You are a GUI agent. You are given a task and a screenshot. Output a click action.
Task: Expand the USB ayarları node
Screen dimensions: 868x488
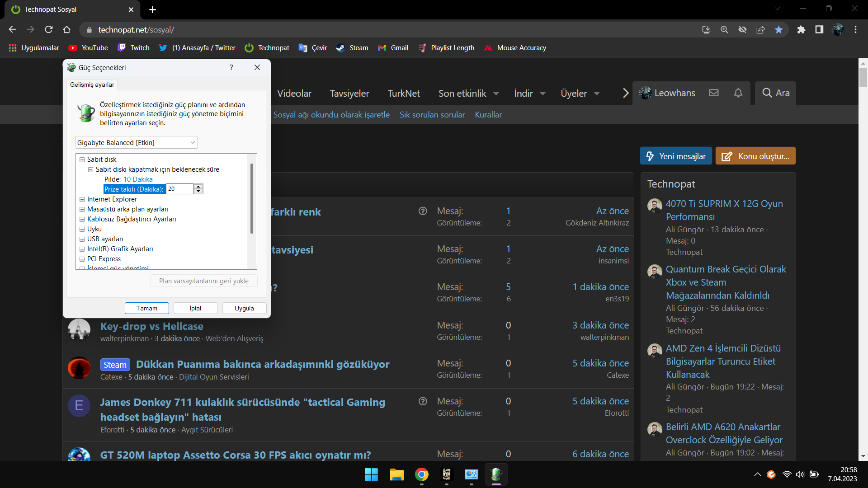pyautogui.click(x=82, y=239)
